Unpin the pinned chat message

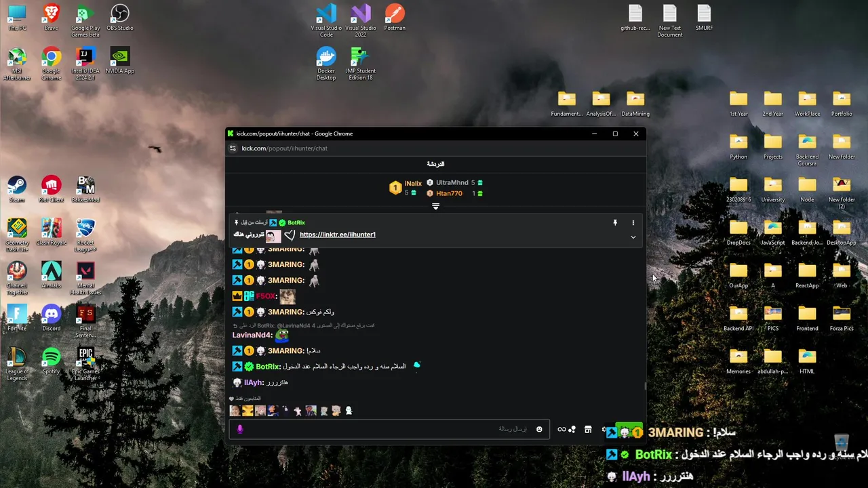pos(615,222)
